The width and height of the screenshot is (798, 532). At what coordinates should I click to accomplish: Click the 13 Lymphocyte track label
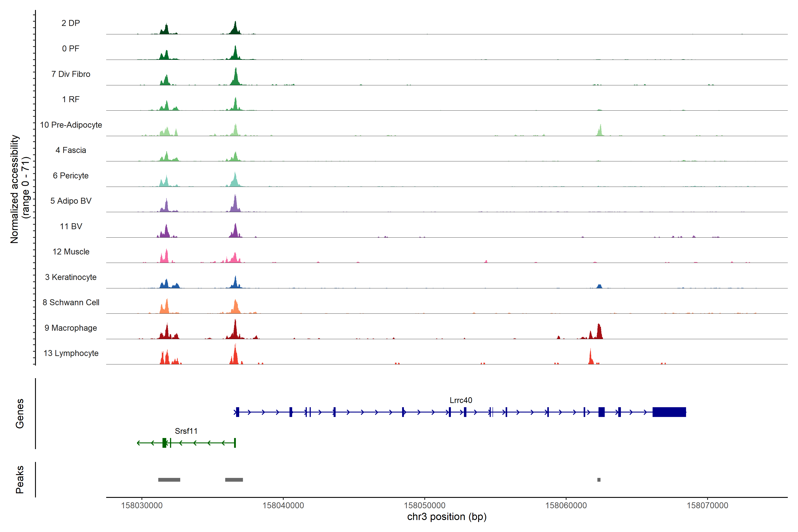[x=71, y=353]
